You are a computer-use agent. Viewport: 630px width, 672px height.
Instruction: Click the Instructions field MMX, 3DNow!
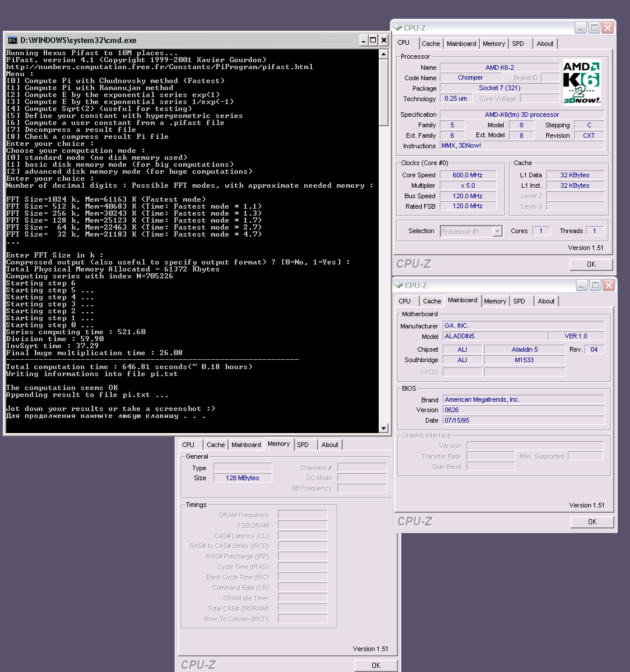click(x=522, y=146)
